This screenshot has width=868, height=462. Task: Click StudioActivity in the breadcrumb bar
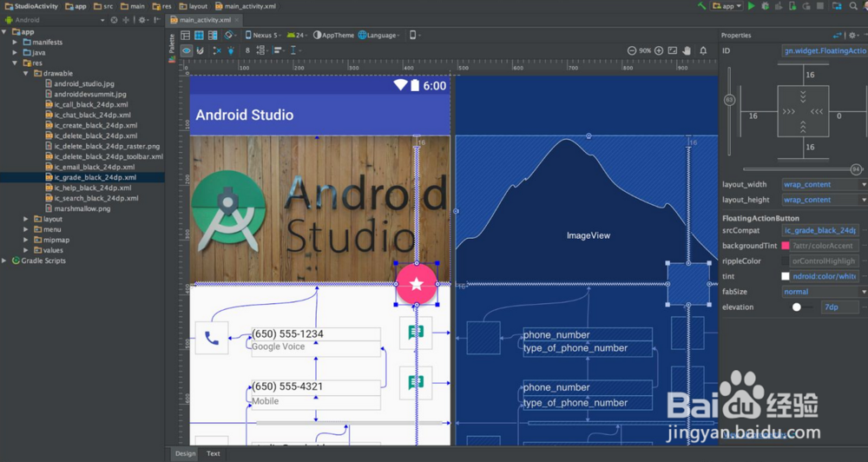point(31,6)
